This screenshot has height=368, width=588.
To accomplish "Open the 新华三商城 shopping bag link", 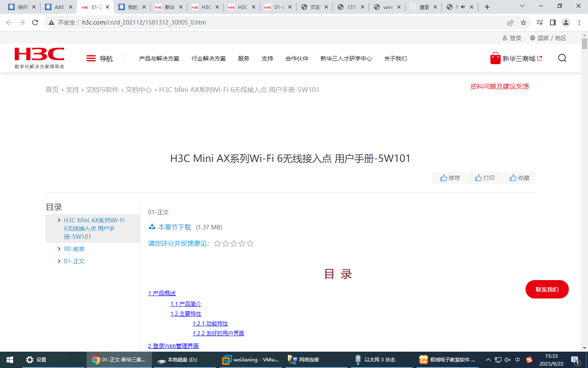I will [516, 58].
